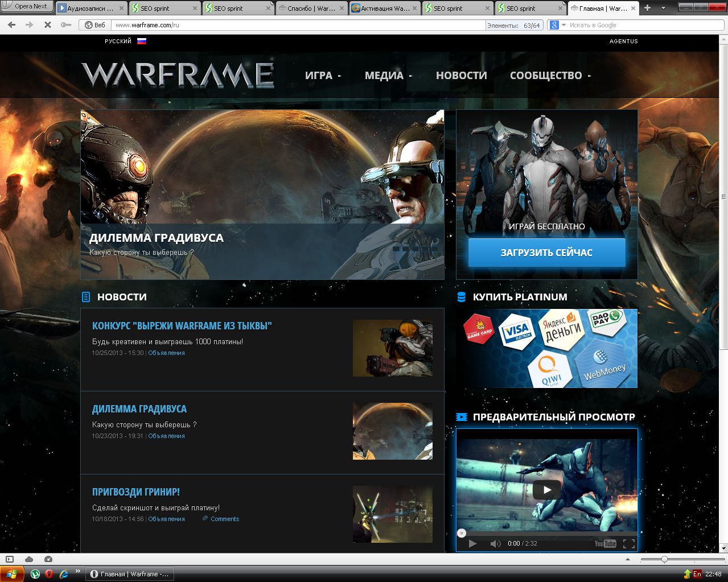This screenshot has height=582, width=728.
Task: Click the red Opera quick launch icon
Action: click(x=49, y=574)
